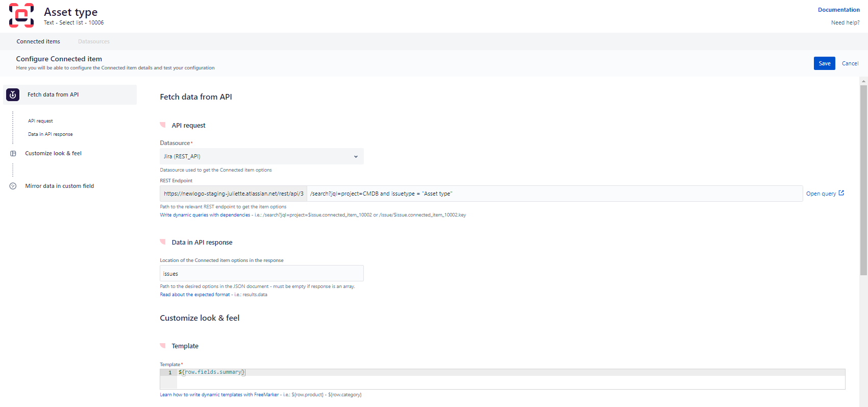Click the pink marker beside Data in API response
The height and width of the screenshot is (407, 868).
[x=163, y=242]
